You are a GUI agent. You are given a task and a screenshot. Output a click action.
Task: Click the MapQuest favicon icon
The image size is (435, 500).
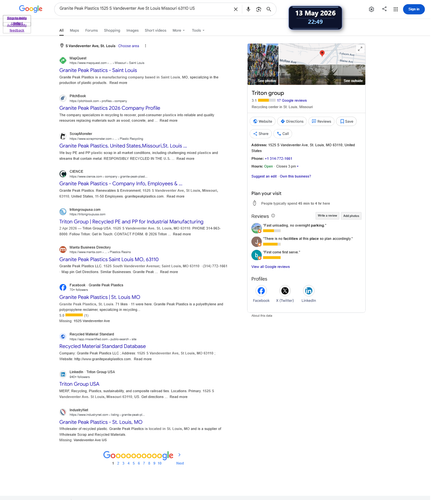63,60
